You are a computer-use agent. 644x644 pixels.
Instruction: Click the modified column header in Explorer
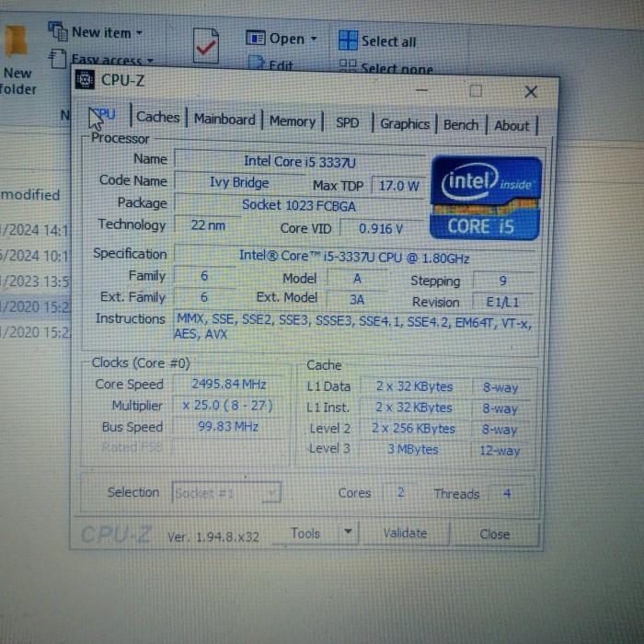(x=30, y=194)
